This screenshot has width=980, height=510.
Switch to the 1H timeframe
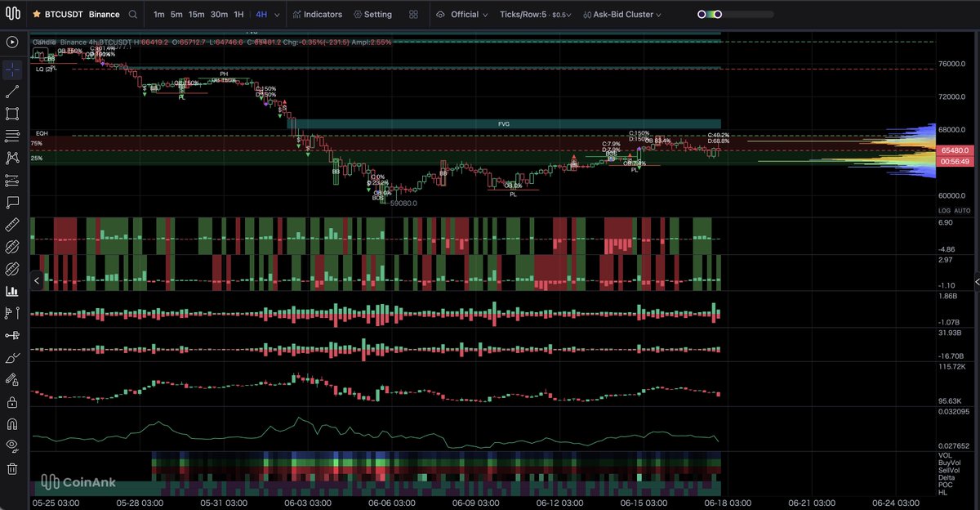238,15
